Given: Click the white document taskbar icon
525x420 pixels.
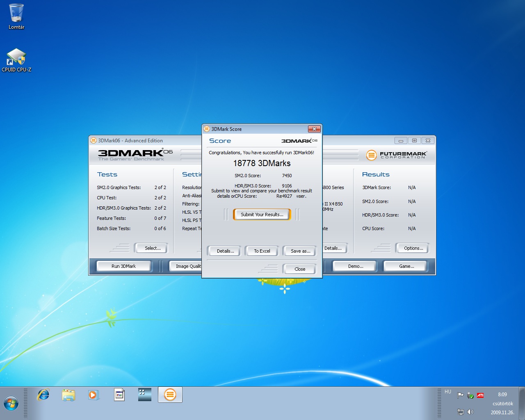Looking at the screenshot, I should (119, 395).
